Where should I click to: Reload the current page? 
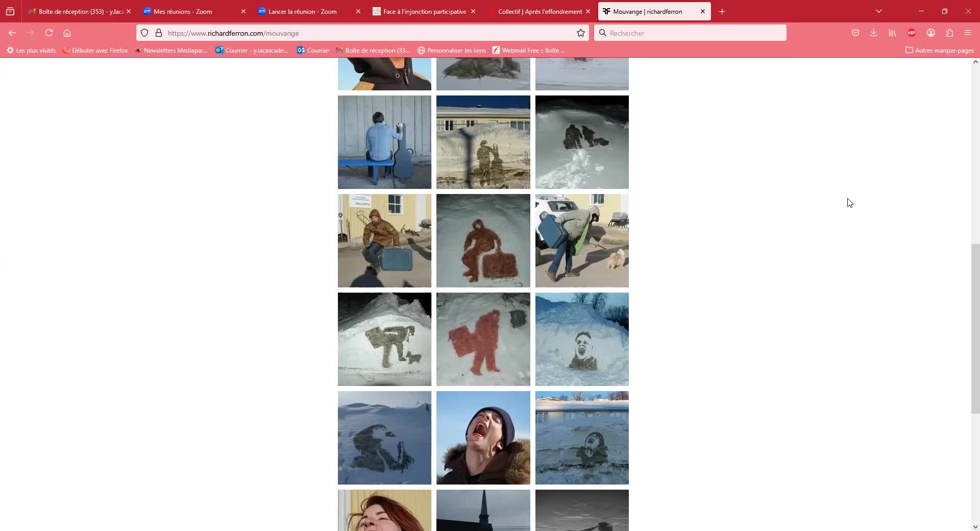pos(49,33)
